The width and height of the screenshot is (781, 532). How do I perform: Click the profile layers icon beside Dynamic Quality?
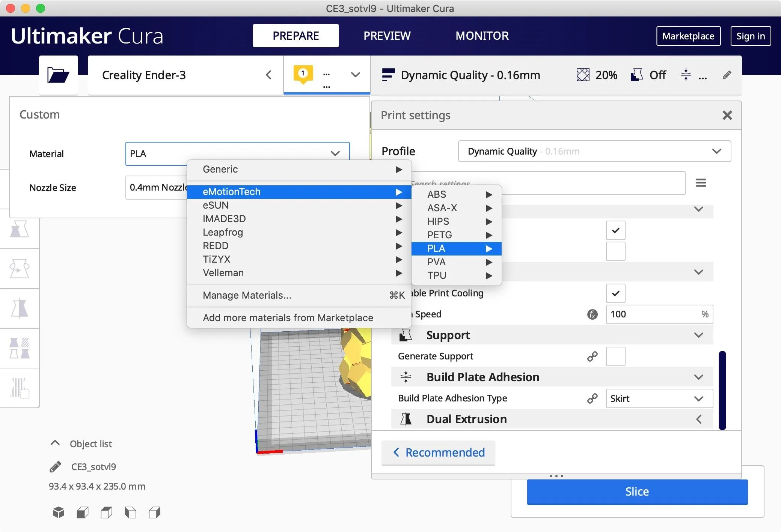388,75
